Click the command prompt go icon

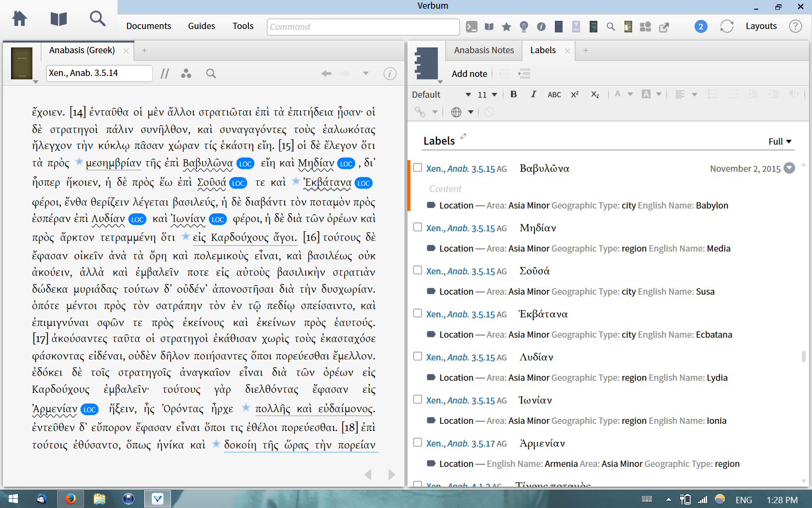coord(472,27)
